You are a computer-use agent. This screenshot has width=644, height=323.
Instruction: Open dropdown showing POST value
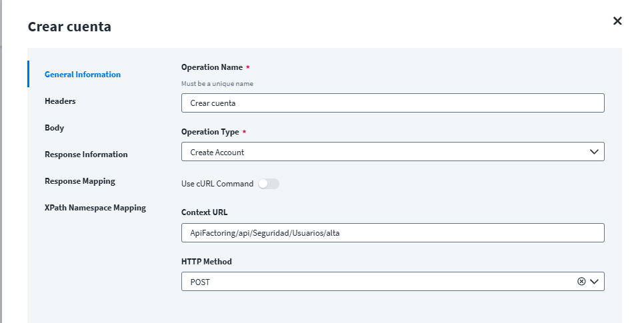pyautogui.click(x=377, y=282)
